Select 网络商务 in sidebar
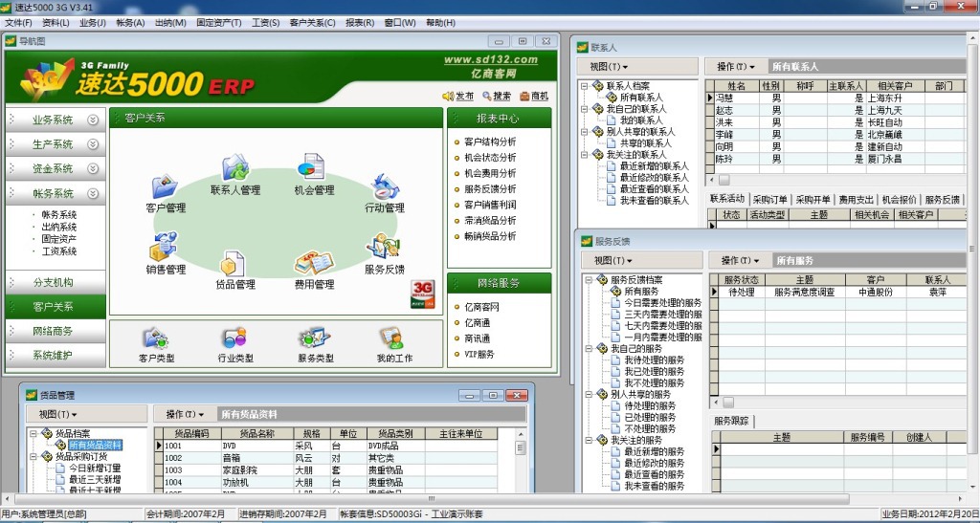Viewport: 980px width, 523px height. (x=54, y=332)
